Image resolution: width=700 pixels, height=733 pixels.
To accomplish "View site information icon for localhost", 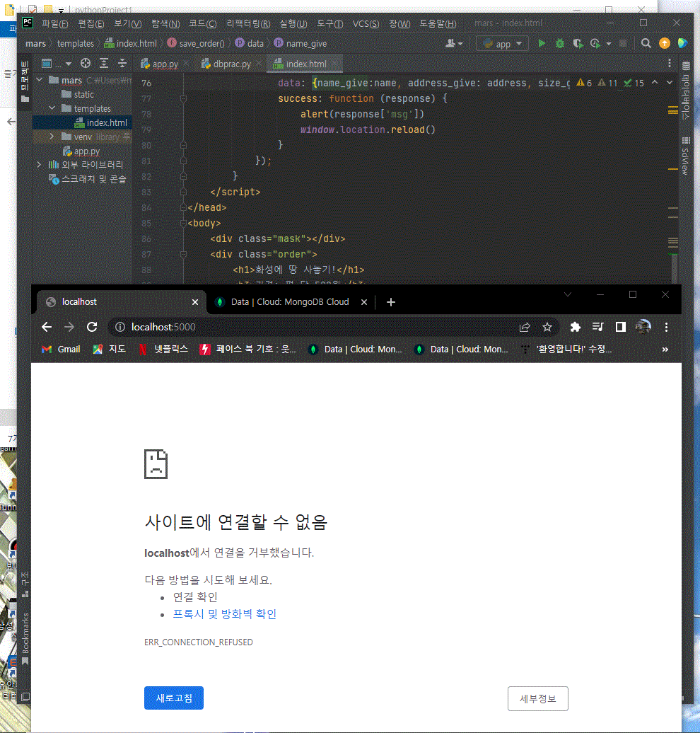I will 120,327.
